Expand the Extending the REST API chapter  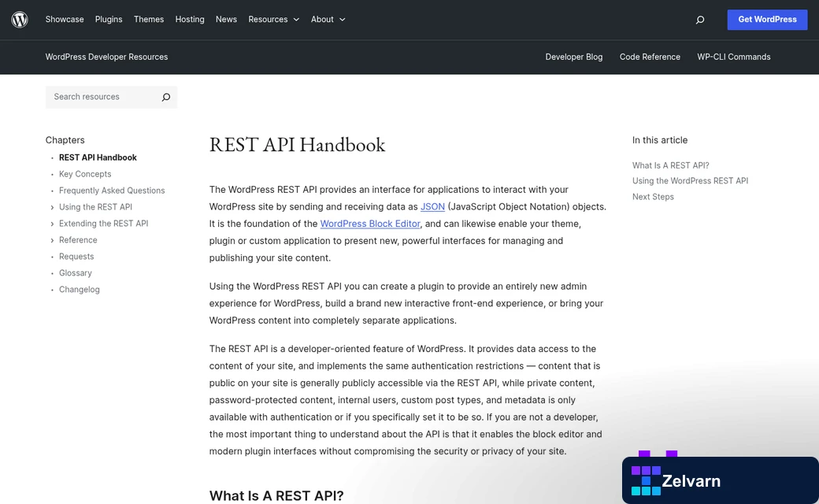pos(52,224)
